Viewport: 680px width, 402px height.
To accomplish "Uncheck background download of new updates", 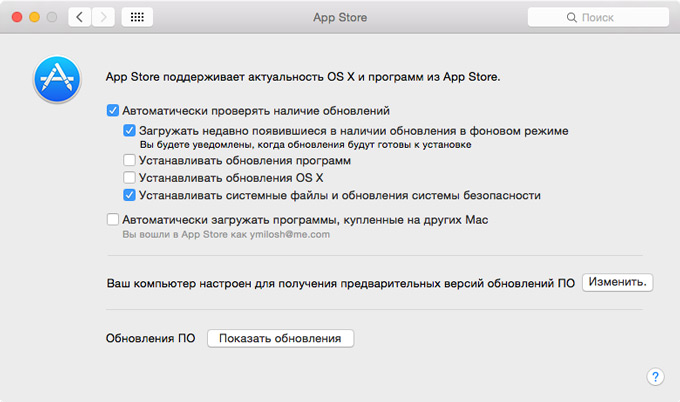I will pos(130,131).
